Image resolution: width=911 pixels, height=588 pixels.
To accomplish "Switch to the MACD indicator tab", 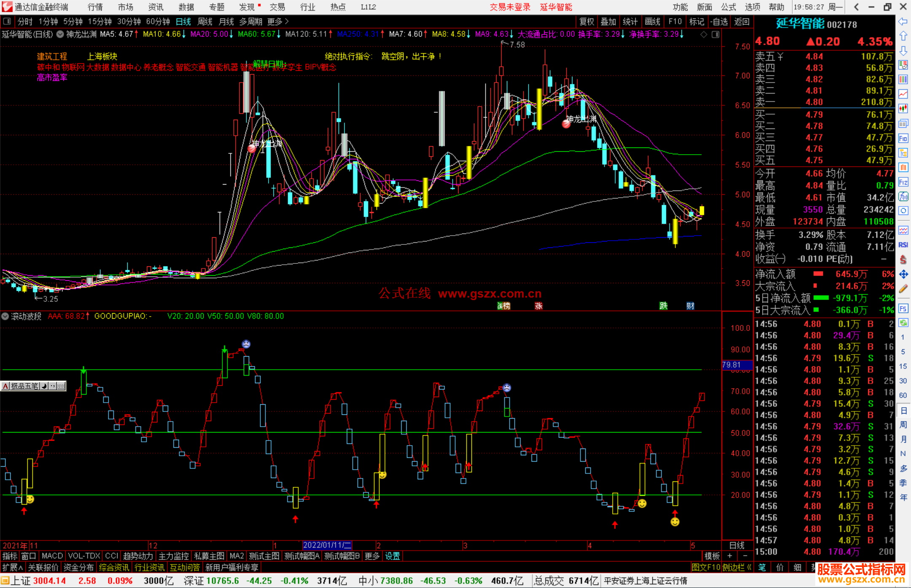I will coord(52,556).
